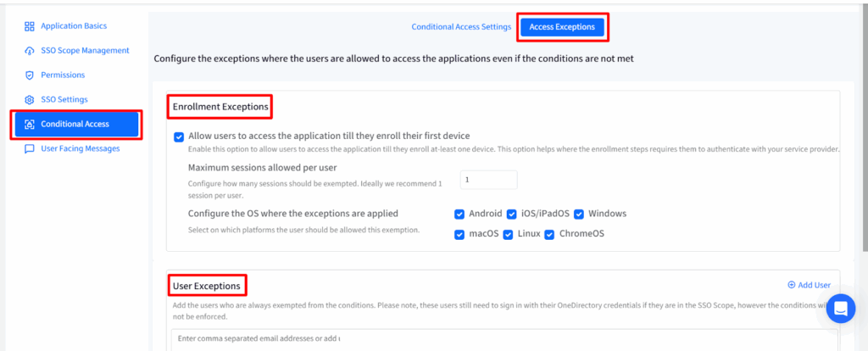
Task: Click the plus icon beside Add User
Action: tap(792, 285)
